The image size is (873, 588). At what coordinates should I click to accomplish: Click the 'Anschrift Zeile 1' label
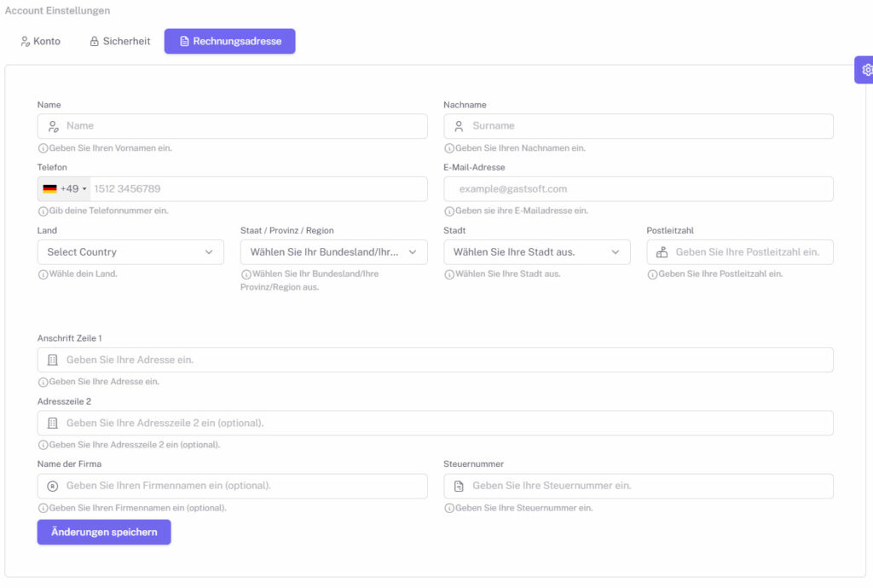70,338
